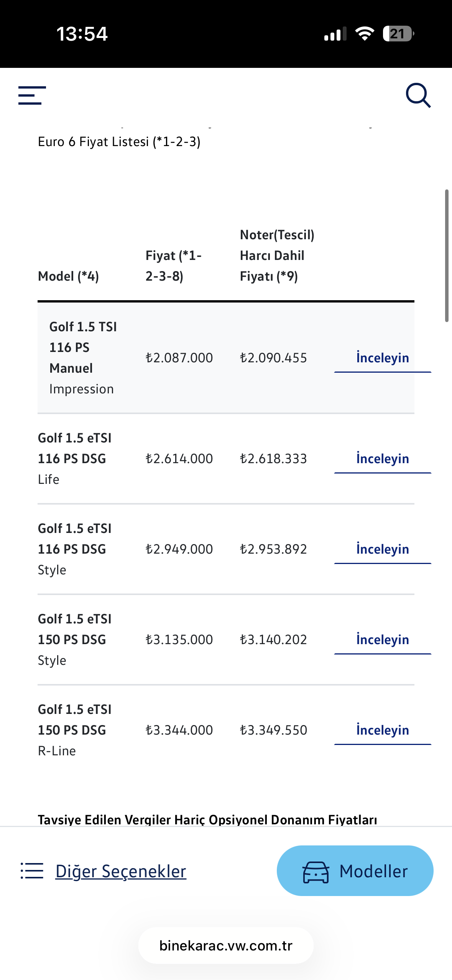
Task: Click the page vertical scrollbar thumb
Action: 447,256
